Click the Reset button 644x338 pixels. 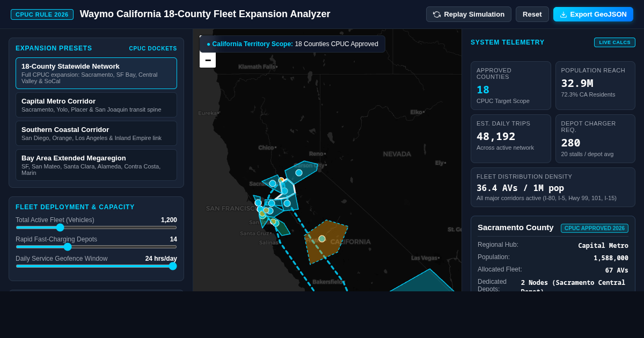(x=532, y=14)
